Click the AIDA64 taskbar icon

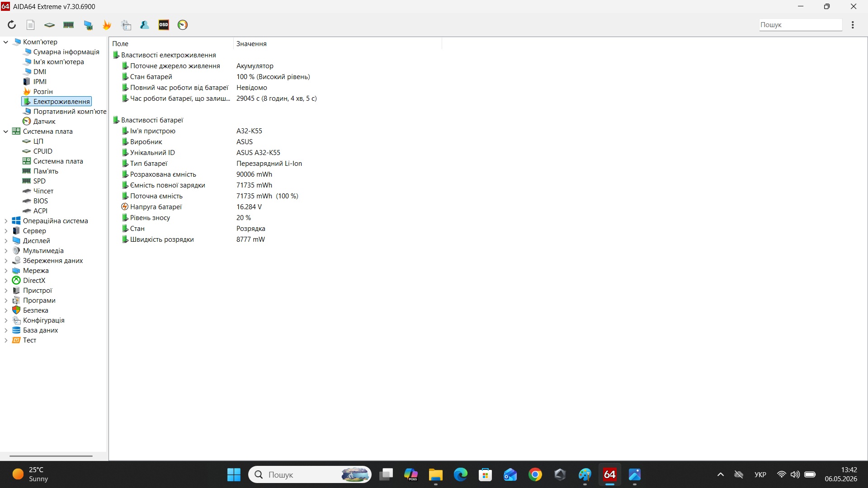[610, 475]
